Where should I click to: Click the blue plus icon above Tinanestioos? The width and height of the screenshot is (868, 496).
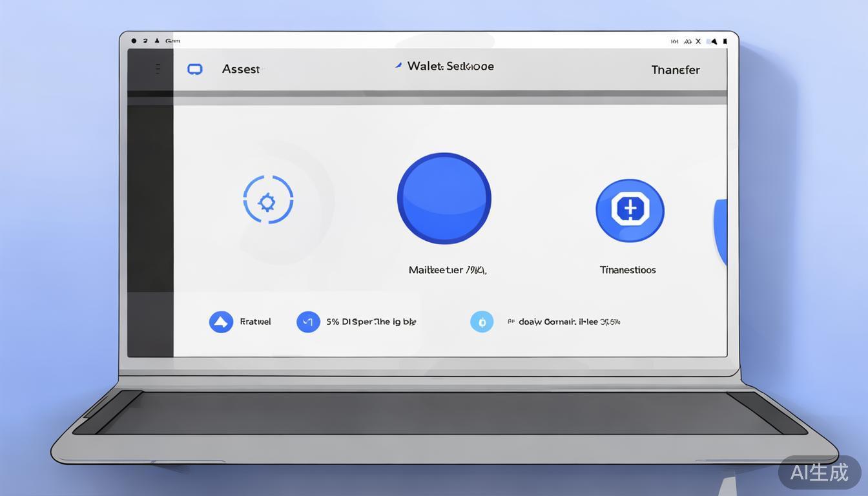click(x=629, y=211)
